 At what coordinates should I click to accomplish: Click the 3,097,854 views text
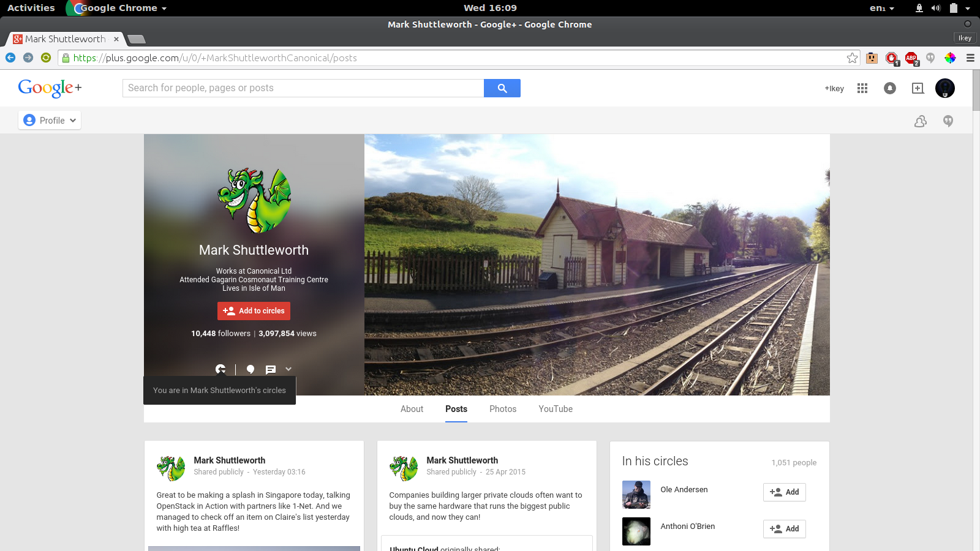287,334
